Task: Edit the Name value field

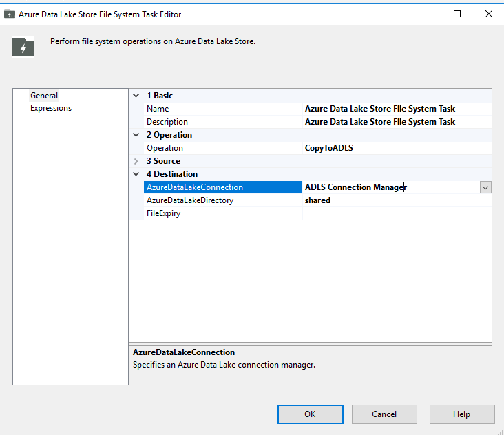Action: [x=397, y=109]
